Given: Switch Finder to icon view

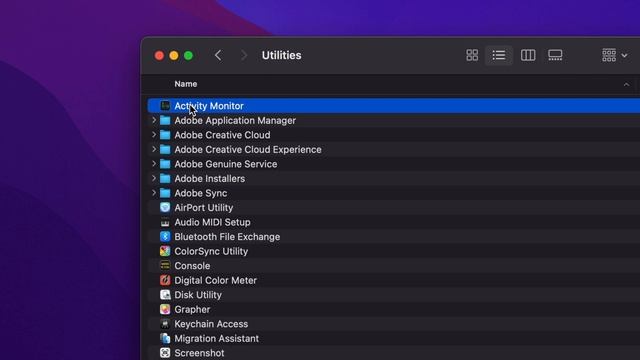Looking at the screenshot, I should tap(472, 55).
